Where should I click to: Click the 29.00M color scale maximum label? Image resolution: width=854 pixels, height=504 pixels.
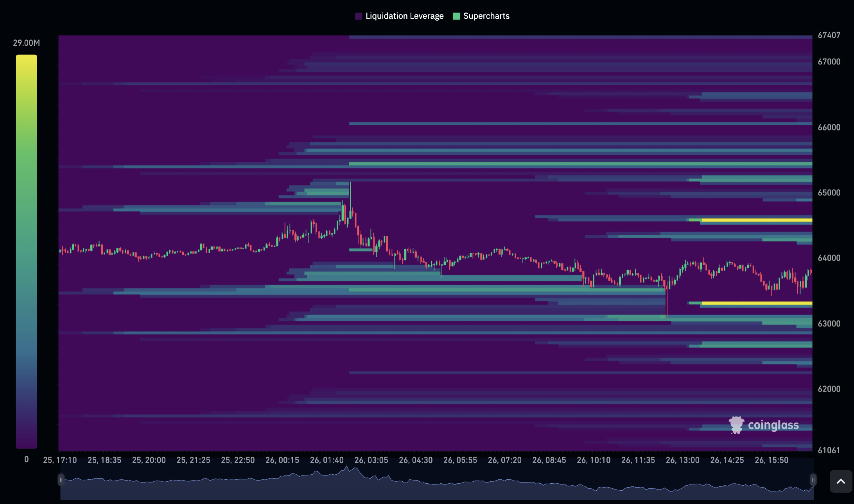(x=27, y=43)
